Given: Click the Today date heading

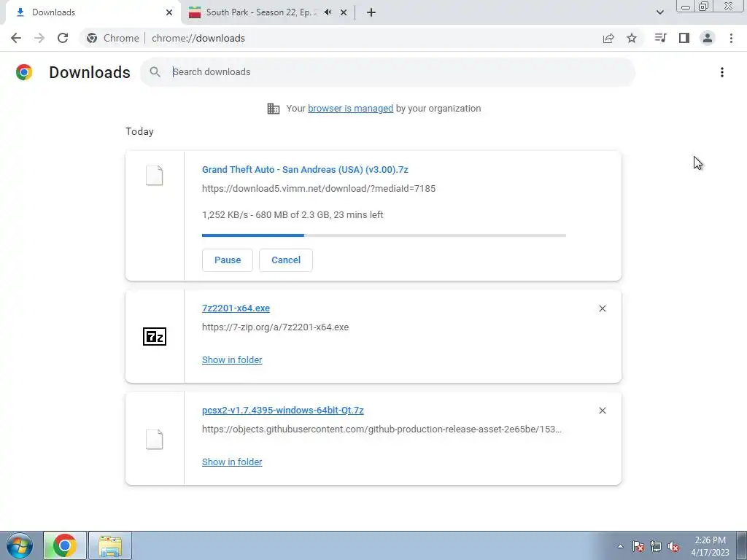Looking at the screenshot, I should (x=139, y=131).
